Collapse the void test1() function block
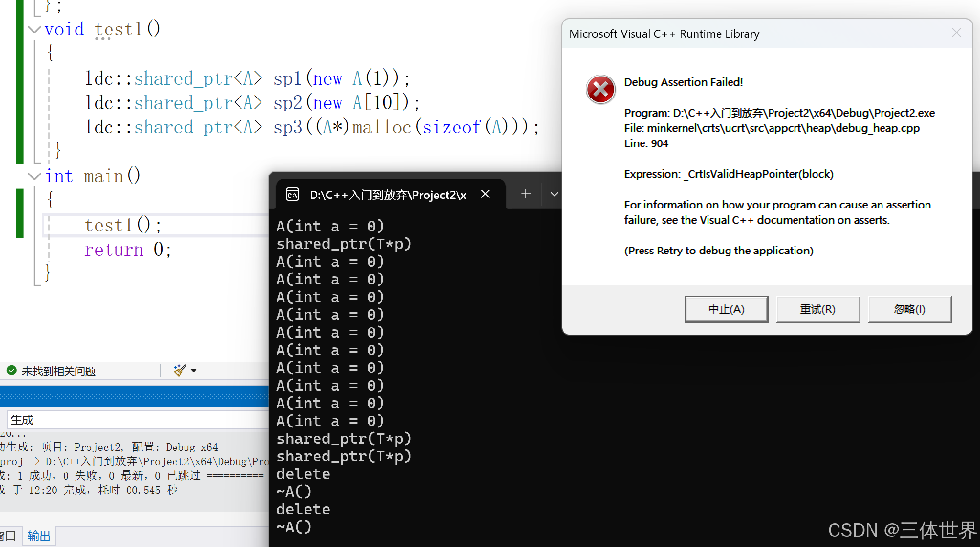The height and width of the screenshot is (547, 980). pyautogui.click(x=34, y=29)
